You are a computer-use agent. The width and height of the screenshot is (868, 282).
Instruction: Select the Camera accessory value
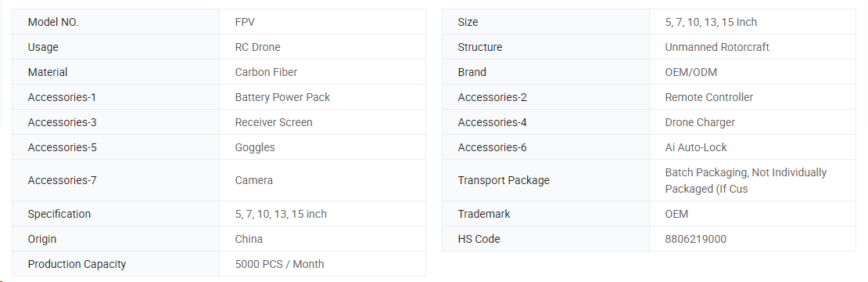click(x=253, y=180)
